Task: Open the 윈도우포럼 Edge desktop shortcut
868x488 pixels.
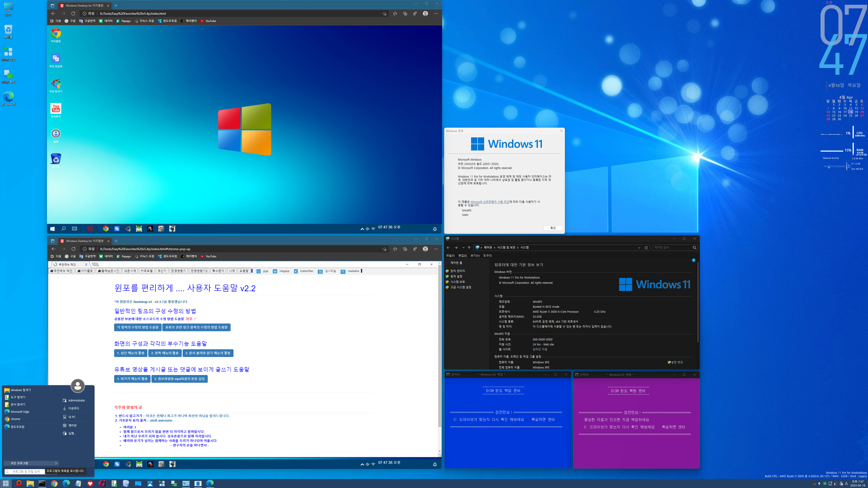Action: coord(8,99)
